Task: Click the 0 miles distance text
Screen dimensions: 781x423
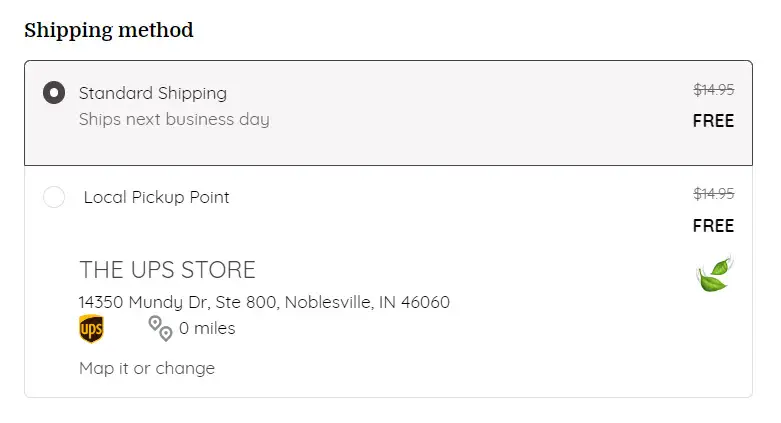Action: pos(207,328)
